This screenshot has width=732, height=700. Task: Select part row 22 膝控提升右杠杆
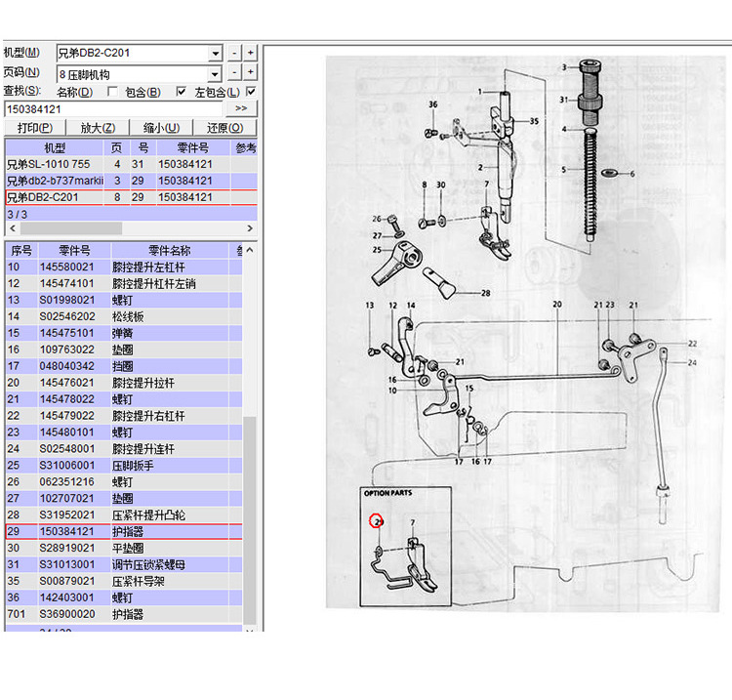(x=124, y=416)
